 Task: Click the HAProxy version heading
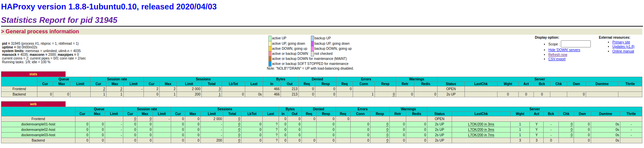pyautogui.click(x=109, y=7)
